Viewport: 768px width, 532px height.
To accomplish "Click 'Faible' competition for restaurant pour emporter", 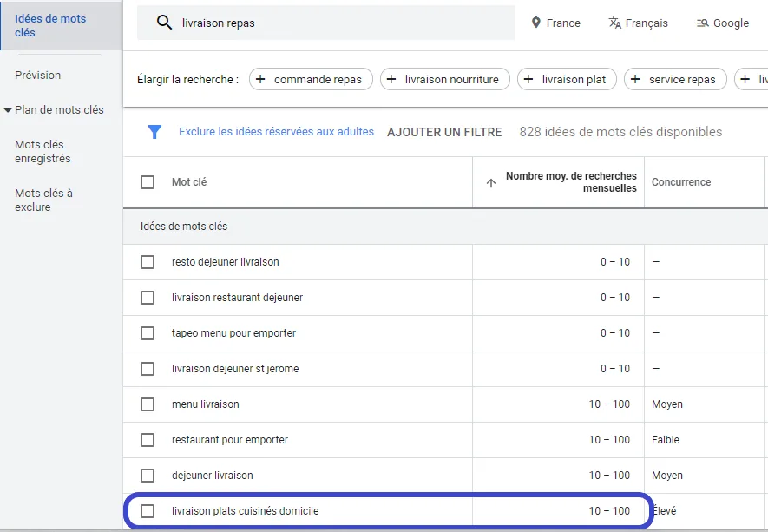I will 665,440.
